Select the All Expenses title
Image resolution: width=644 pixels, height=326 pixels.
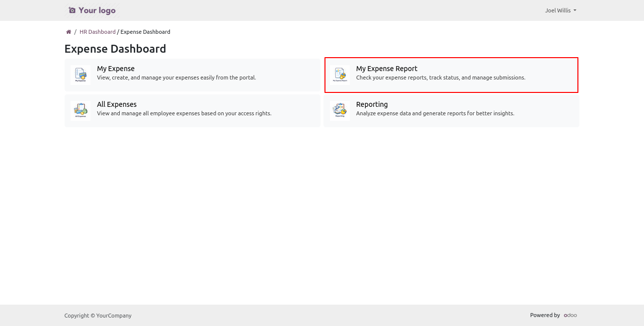click(117, 104)
